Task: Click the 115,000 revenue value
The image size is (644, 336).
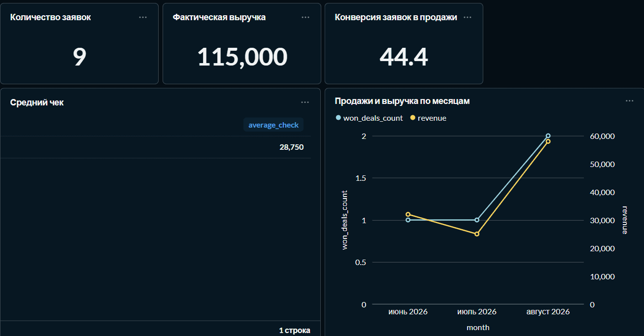Action: (x=242, y=57)
